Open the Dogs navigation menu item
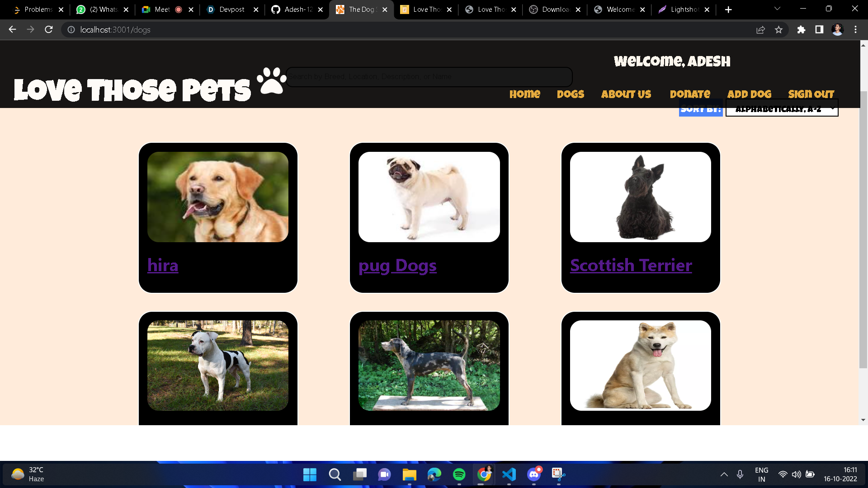 click(x=571, y=94)
